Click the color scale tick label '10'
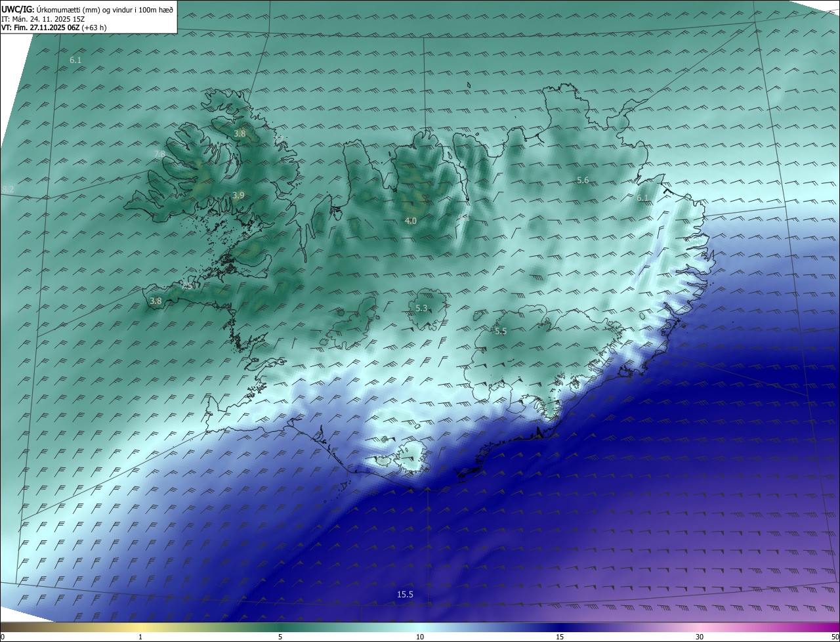The width and height of the screenshot is (840, 642). [420, 637]
